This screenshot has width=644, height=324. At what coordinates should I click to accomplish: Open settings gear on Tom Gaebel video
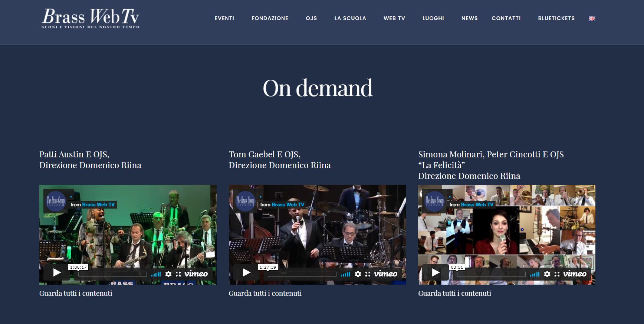[x=358, y=274]
